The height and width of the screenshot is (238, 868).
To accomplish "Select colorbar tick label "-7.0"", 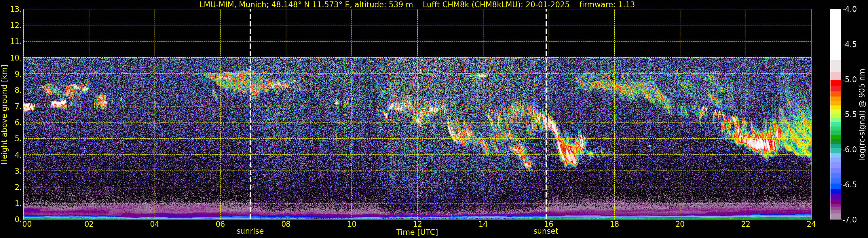I will [x=849, y=220].
